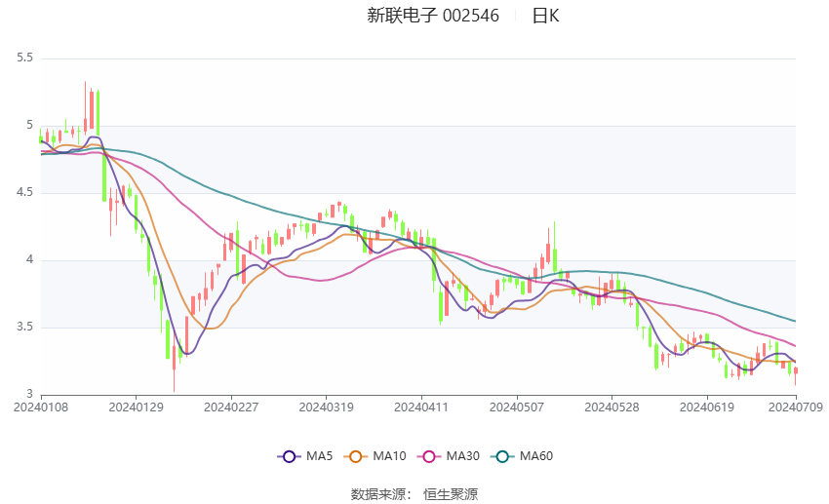Hide the MA60 series via label
Viewport: 829px width, 504px height.
click(x=536, y=456)
